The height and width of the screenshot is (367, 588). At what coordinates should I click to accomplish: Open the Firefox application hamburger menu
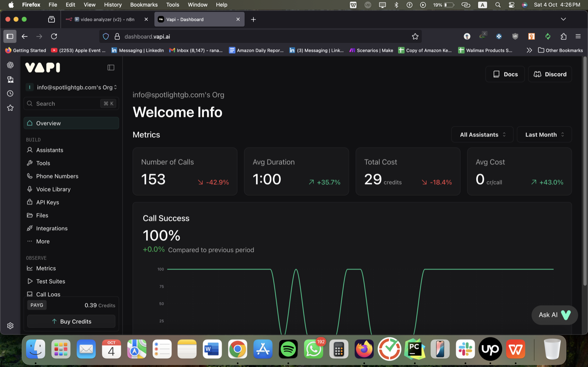(578, 36)
